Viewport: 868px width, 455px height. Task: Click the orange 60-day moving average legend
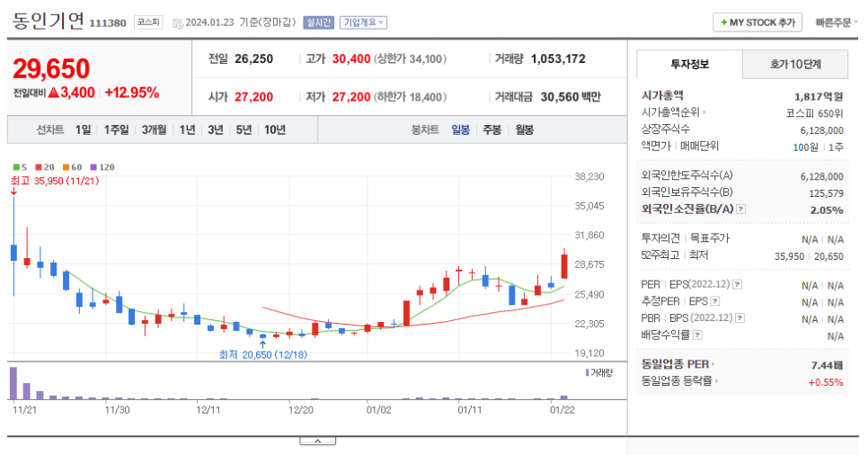(x=73, y=167)
